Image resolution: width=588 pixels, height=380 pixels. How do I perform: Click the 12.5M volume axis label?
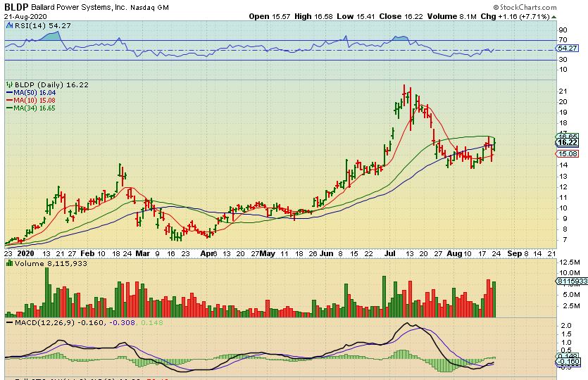click(570, 262)
